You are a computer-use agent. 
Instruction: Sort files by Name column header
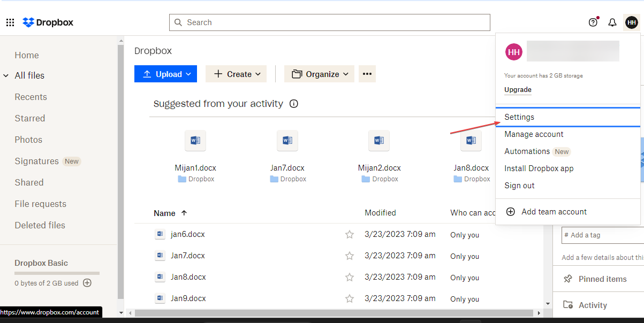point(164,213)
